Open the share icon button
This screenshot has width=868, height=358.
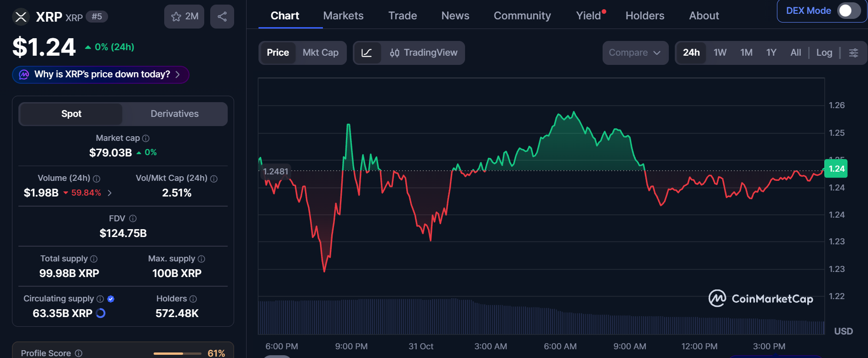[222, 17]
